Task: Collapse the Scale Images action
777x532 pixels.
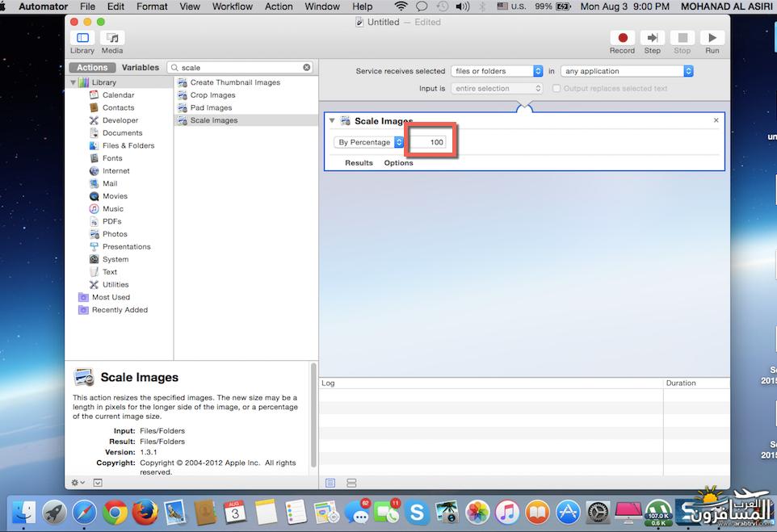Action: pos(332,120)
